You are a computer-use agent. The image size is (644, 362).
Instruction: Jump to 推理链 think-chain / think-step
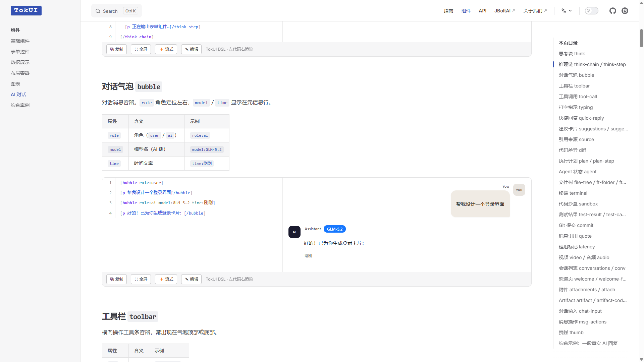tap(592, 64)
